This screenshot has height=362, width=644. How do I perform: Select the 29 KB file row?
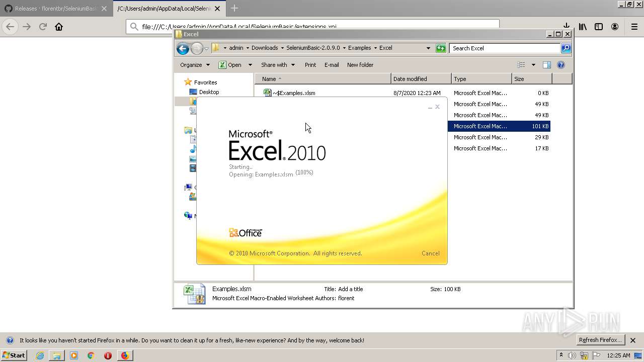499,137
